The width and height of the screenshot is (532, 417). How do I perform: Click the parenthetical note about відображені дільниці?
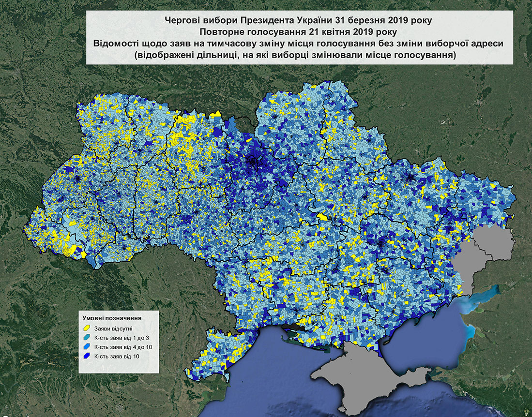(x=299, y=55)
